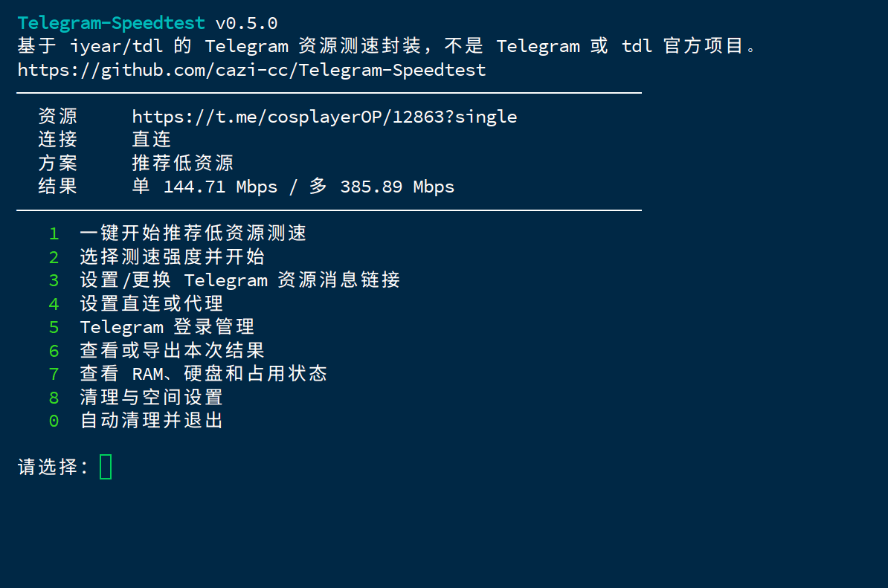The width and height of the screenshot is (888, 588).
Task: Click the green number 1 menu index
Action: 54,233
